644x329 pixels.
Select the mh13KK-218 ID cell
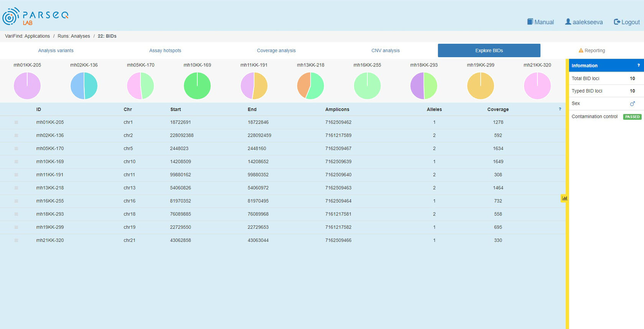tap(50, 188)
